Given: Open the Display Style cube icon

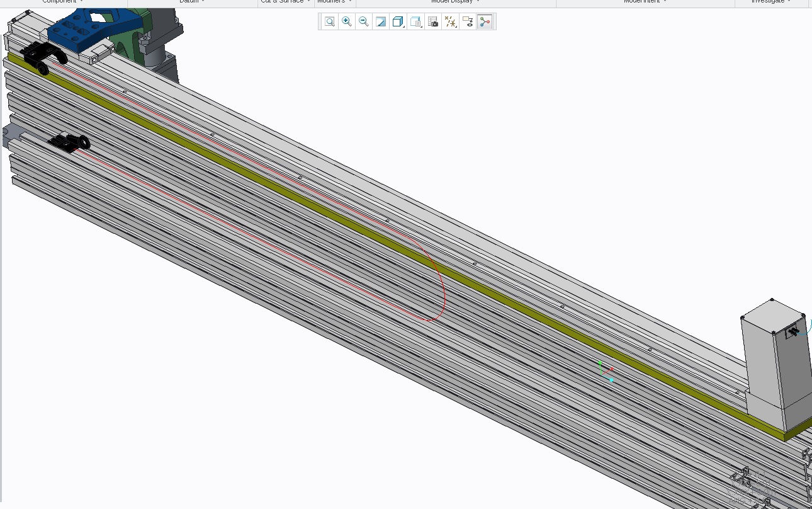Looking at the screenshot, I should point(397,21).
